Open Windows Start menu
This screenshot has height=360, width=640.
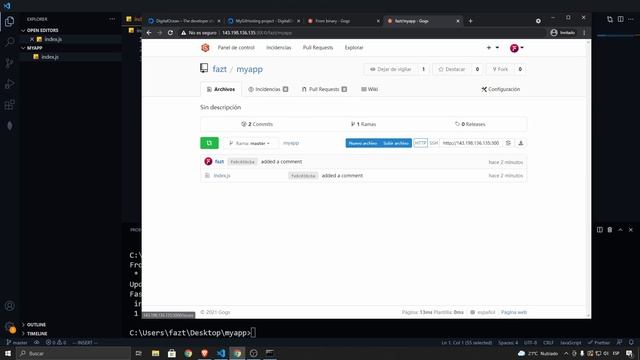coord(8,353)
